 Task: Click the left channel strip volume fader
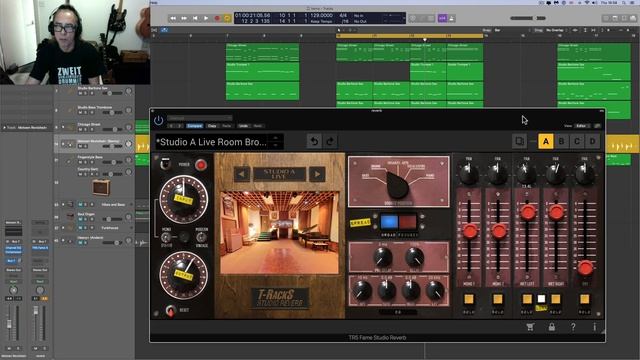(x=9, y=324)
